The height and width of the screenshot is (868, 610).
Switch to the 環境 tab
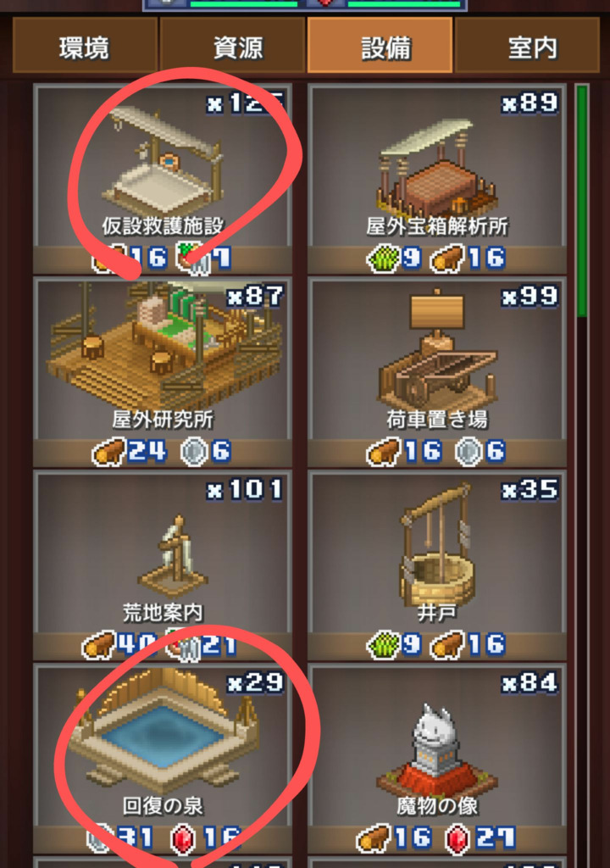[86, 46]
